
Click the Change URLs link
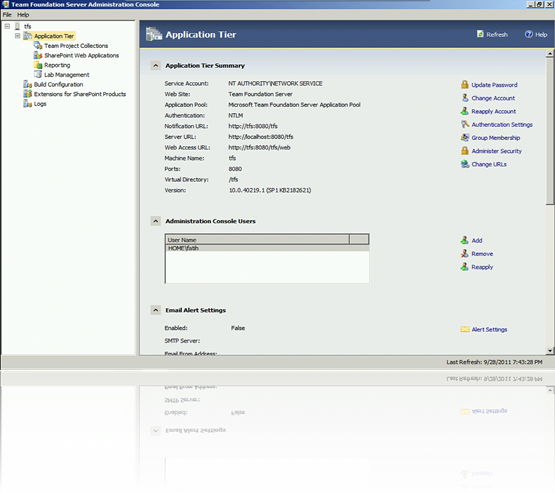pyautogui.click(x=489, y=164)
